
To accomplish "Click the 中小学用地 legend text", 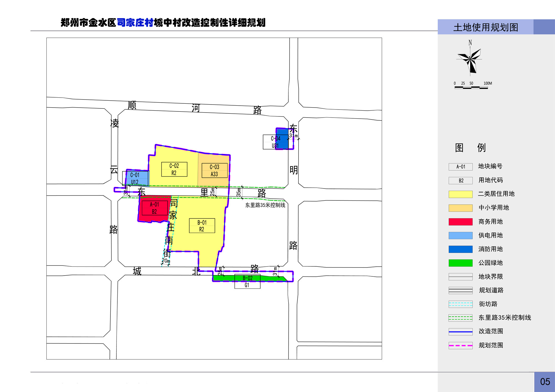I will click(494, 208).
